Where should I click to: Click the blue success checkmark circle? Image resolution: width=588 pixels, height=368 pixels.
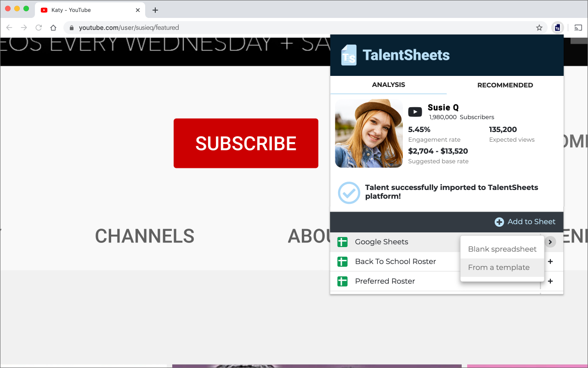349,193
